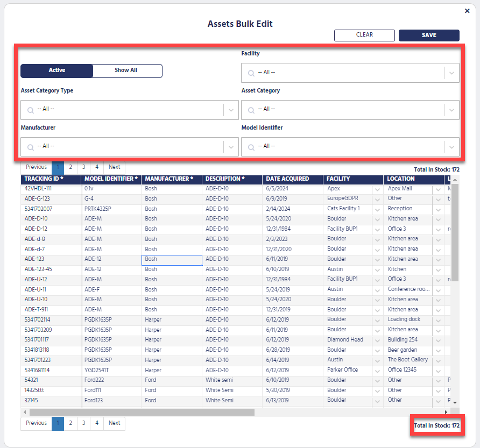Save the bulk edit changes
The width and height of the screenshot is (480, 448).
[x=429, y=35]
